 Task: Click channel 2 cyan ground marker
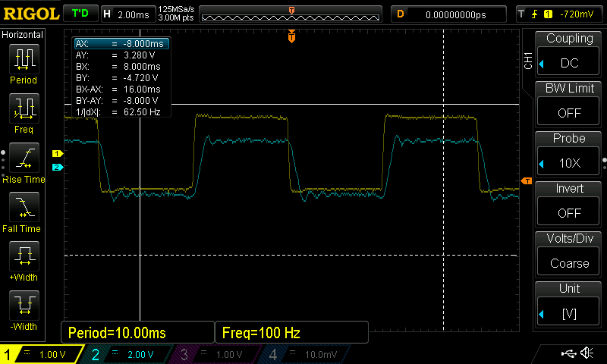pyautogui.click(x=58, y=167)
